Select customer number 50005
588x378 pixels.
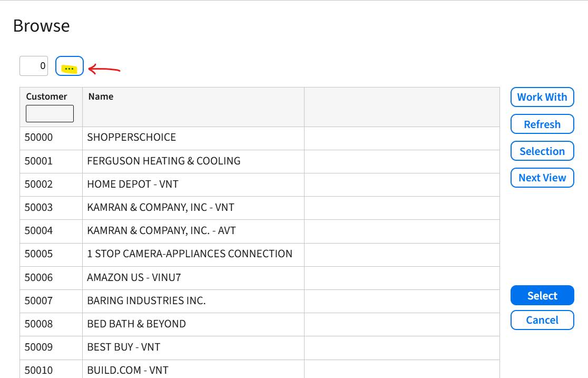[38, 254]
